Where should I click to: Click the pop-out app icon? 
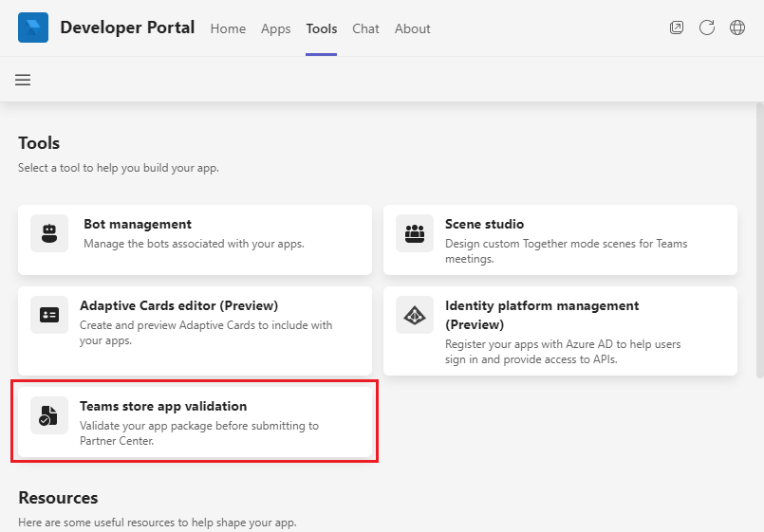677,28
